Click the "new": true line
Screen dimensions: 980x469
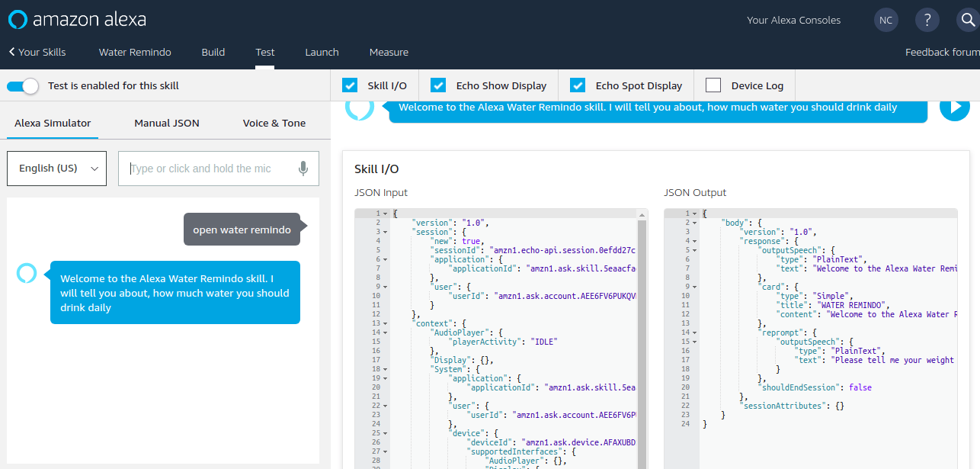click(456, 241)
